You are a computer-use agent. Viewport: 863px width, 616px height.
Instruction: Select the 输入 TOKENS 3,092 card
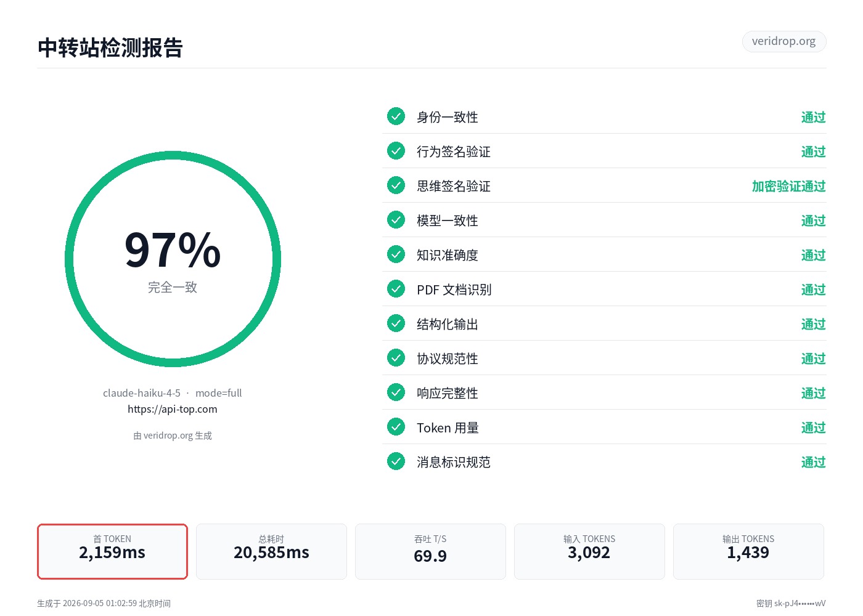pos(589,551)
